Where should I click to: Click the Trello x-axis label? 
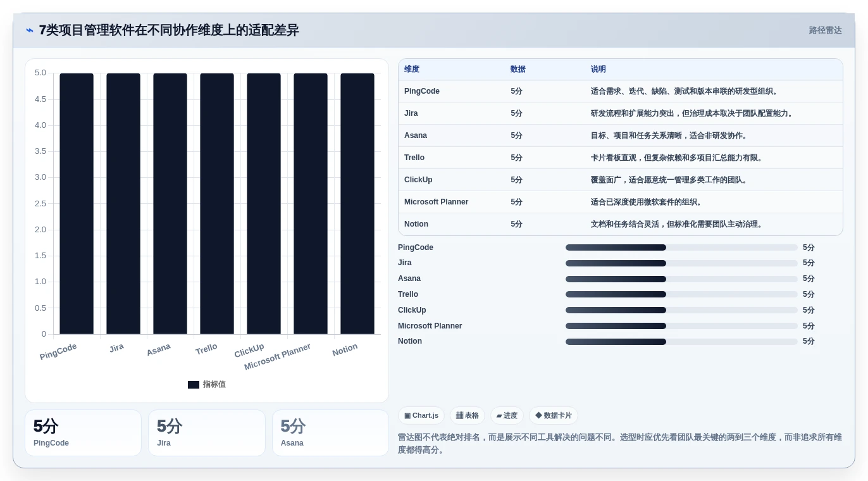pyautogui.click(x=206, y=349)
